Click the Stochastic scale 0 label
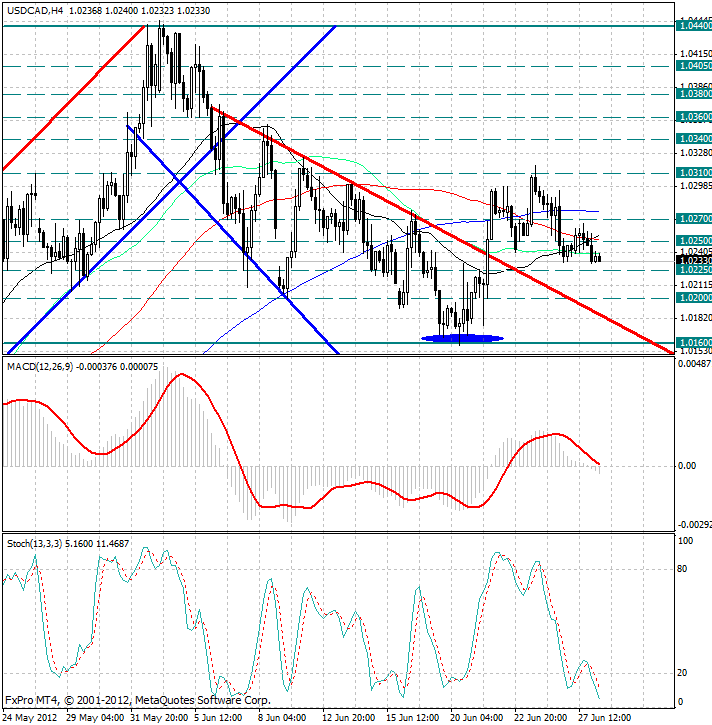The height and width of the screenshot is (725, 712). (680, 702)
